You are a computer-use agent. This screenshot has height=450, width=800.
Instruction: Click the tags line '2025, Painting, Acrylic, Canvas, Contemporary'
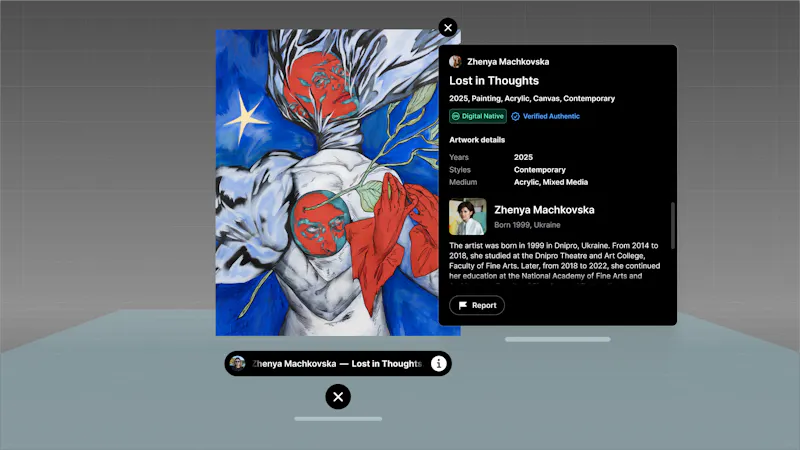[x=532, y=98]
